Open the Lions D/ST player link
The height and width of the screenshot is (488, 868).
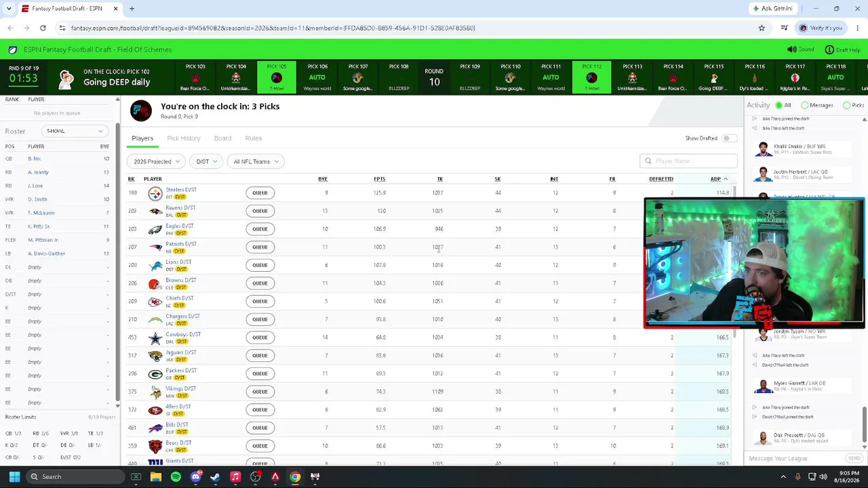coord(178,262)
